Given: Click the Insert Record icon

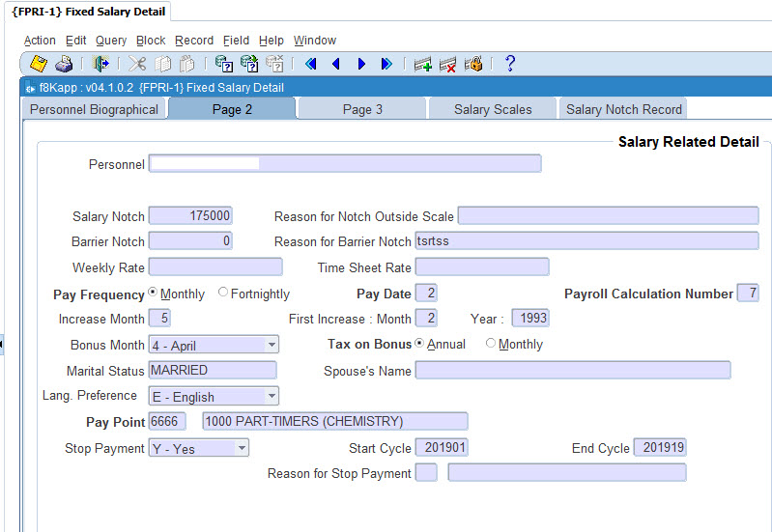Looking at the screenshot, I should click(422, 65).
